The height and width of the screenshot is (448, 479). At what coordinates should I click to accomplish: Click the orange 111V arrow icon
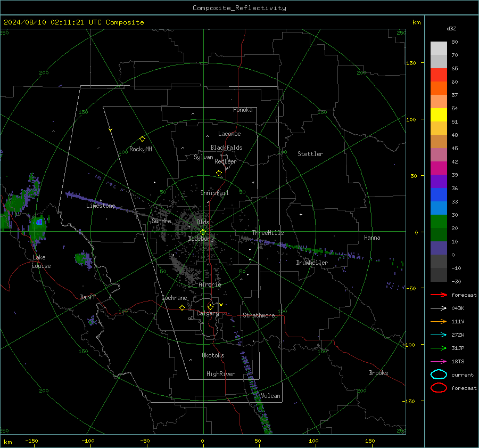tap(439, 321)
